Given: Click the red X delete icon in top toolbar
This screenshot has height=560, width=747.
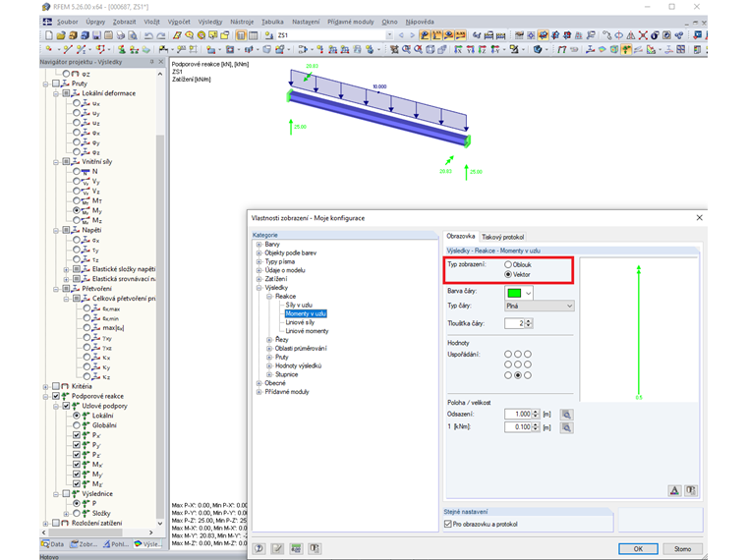Looking at the screenshot, I should [x=643, y=35].
